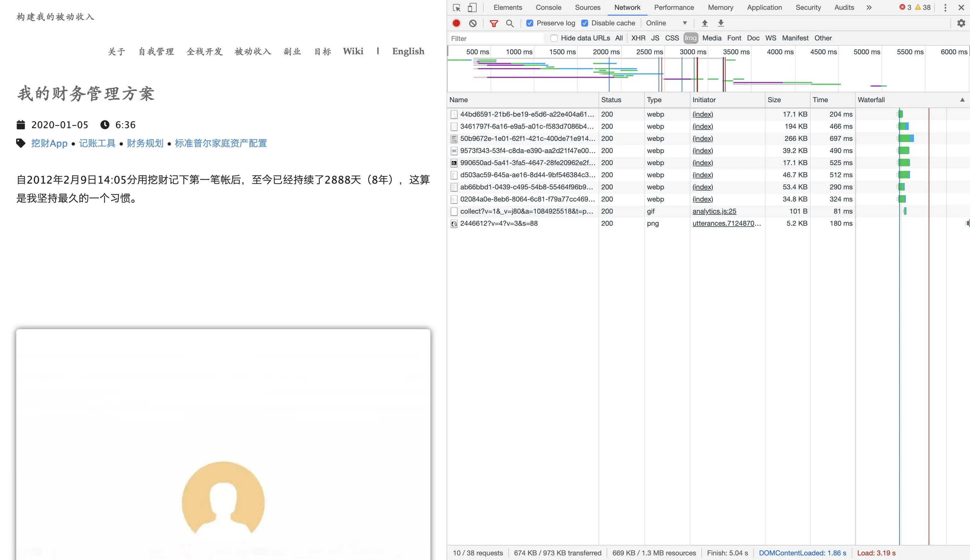Click the red record network log button

pos(456,23)
